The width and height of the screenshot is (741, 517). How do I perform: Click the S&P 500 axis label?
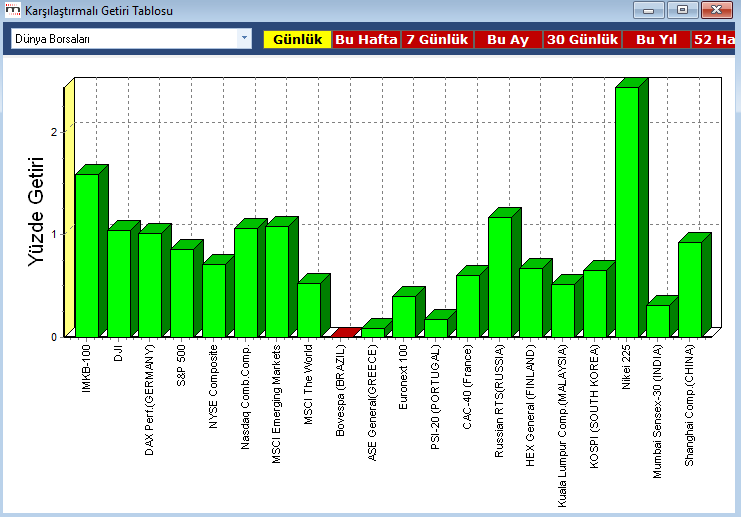pos(181,365)
